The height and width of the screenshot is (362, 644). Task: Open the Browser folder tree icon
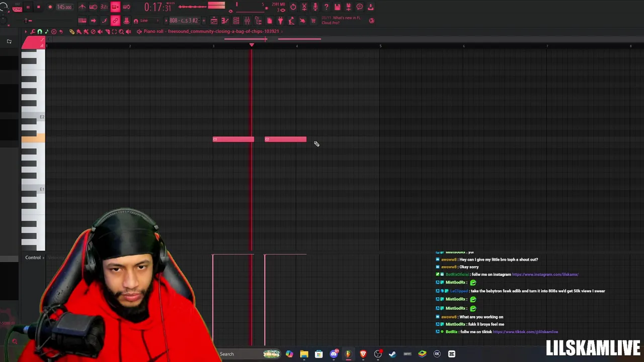coord(258,21)
